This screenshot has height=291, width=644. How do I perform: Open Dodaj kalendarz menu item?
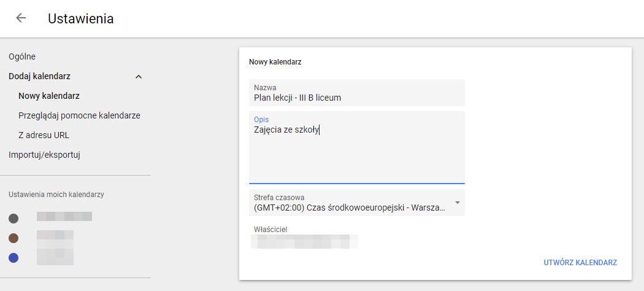pyautogui.click(x=39, y=77)
